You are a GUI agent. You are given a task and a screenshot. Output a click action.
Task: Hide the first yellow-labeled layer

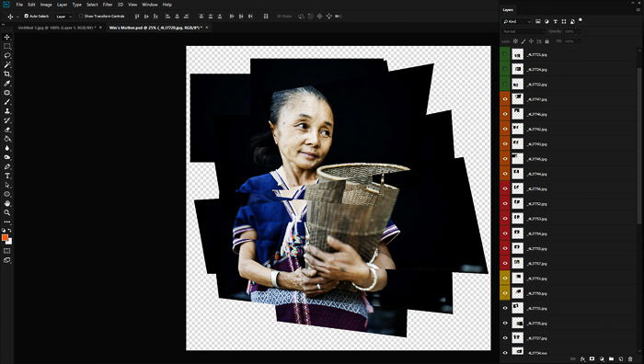pos(505,279)
